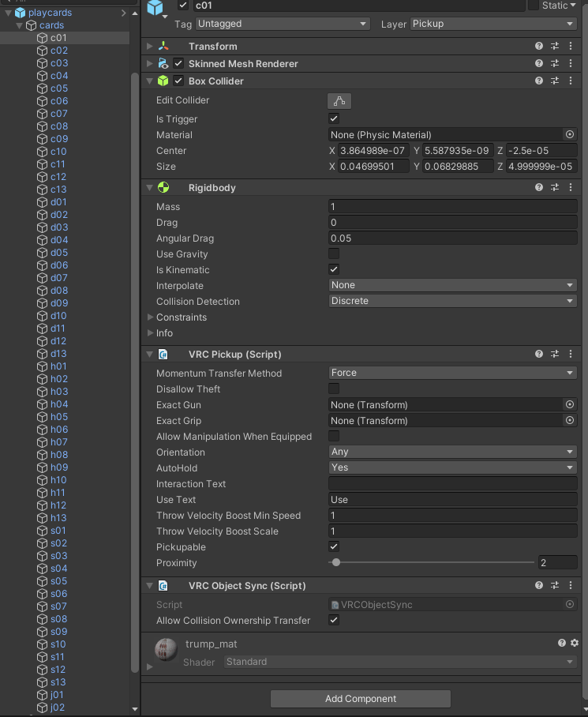Open Rigidbody more options menu
This screenshot has height=717, width=588.
pos(570,187)
